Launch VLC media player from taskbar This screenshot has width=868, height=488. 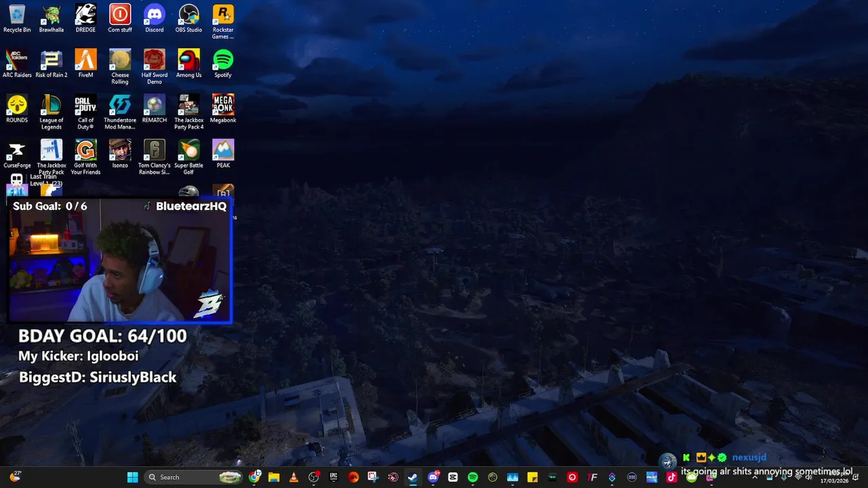pyautogui.click(x=294, y=477)
